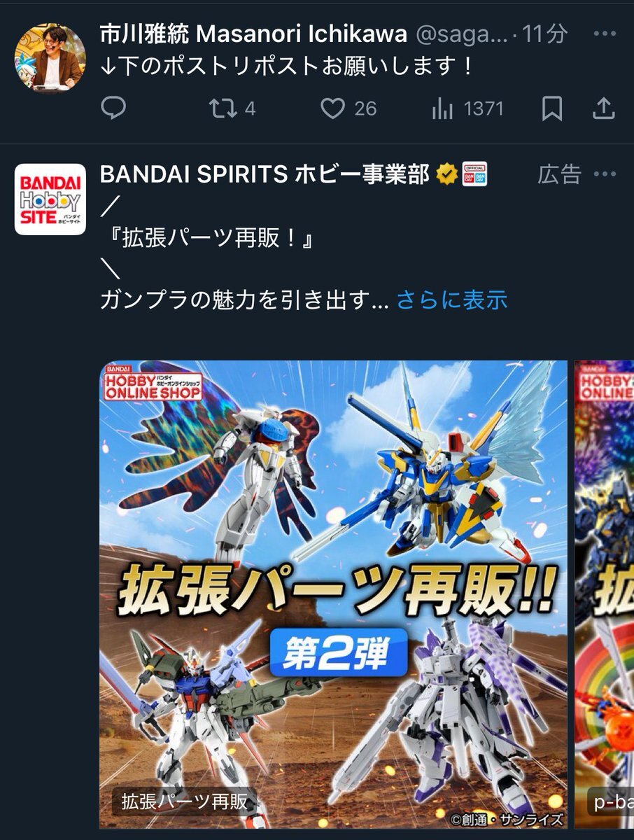The height and width of the screenshot is (840, 634).
Task: Repost Masanori Ichikawa's post
Action: 233,108
